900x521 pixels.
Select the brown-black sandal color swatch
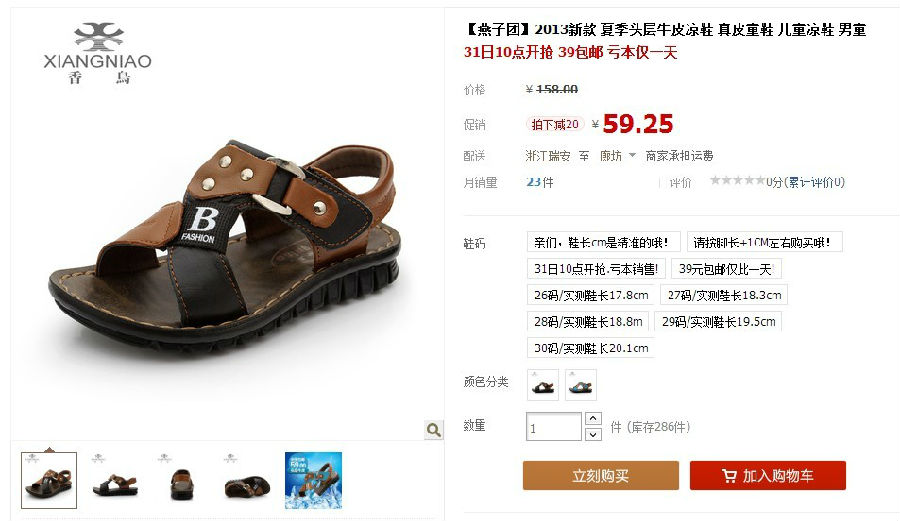[x=543, y=384]
